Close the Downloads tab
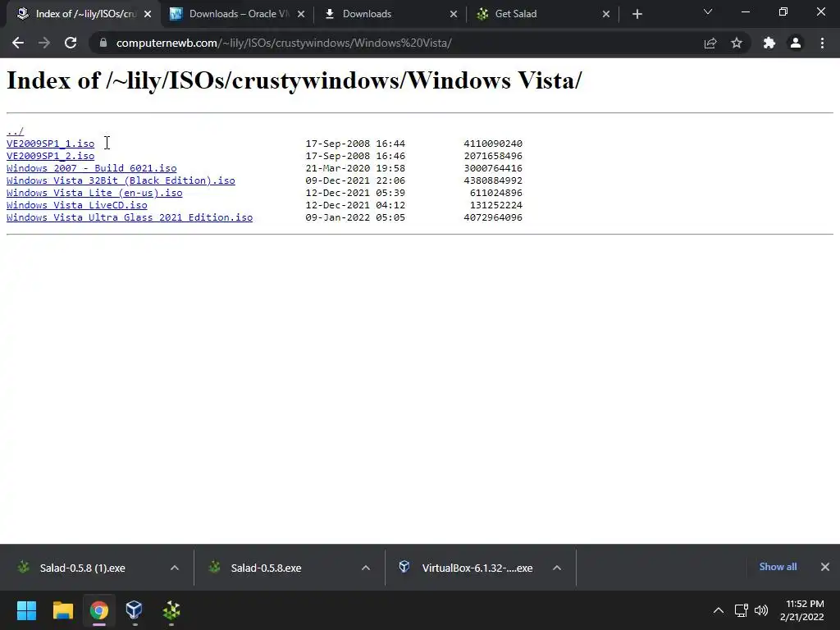 [454, 15]
